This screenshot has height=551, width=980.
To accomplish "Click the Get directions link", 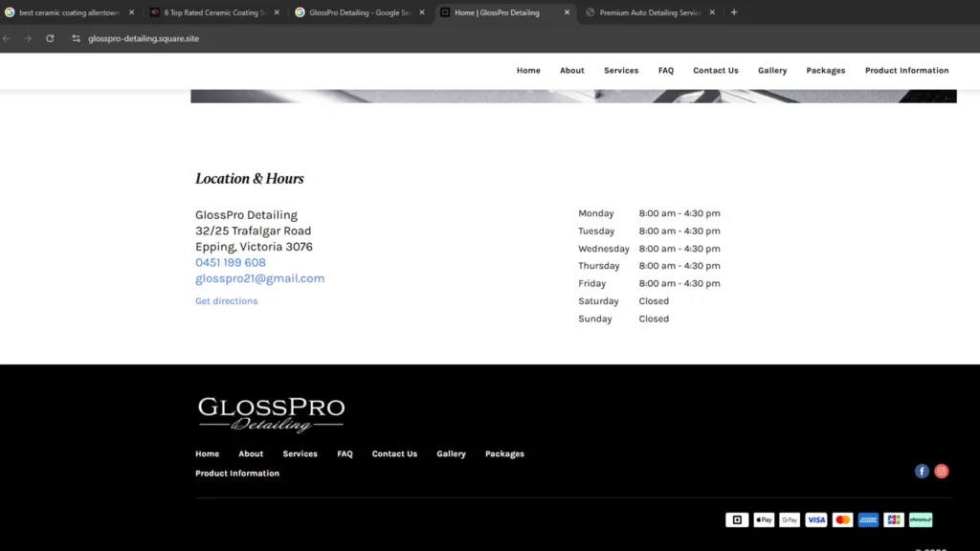I will [x=226, y=300].
